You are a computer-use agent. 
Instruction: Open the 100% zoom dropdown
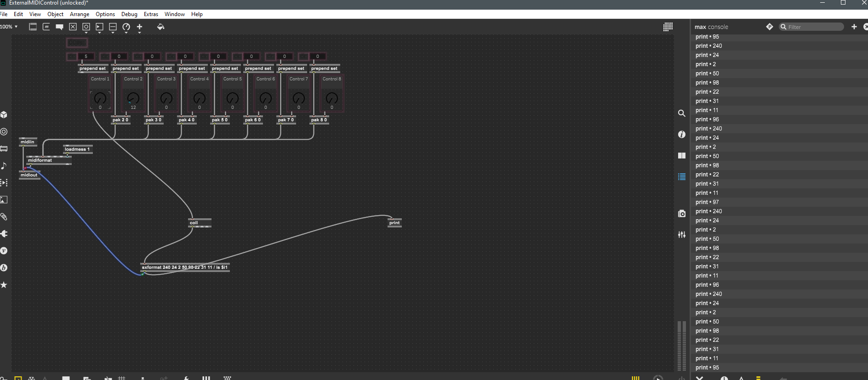click(x=9, y=27)
